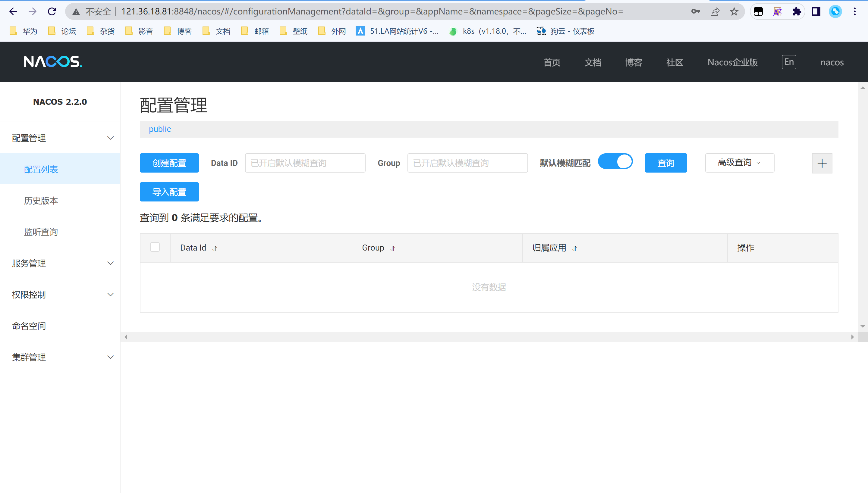This screenshot has height=493, width=868.
Task: Sort by 归属应用 column arrows
Action: pyautogui.click(x=575, y=248)
